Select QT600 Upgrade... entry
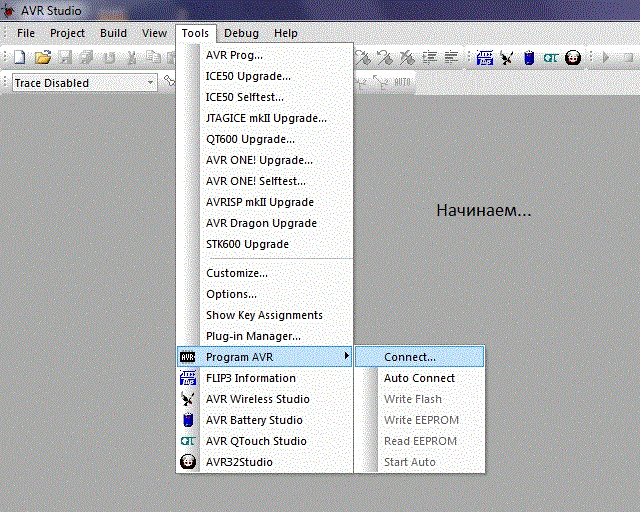Image resolution: width=640 pixels, height=512 pixels. point(264,139)
